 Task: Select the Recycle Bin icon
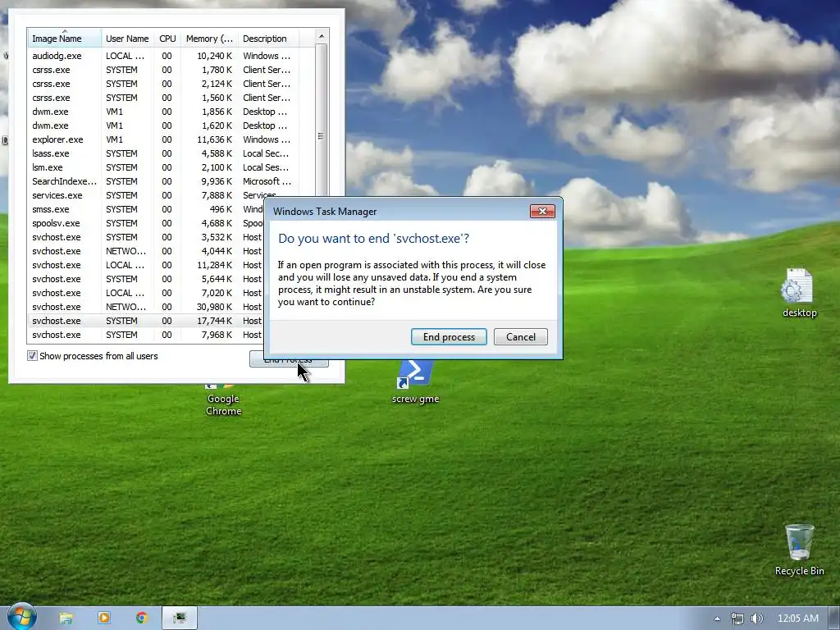click(799, 550)
